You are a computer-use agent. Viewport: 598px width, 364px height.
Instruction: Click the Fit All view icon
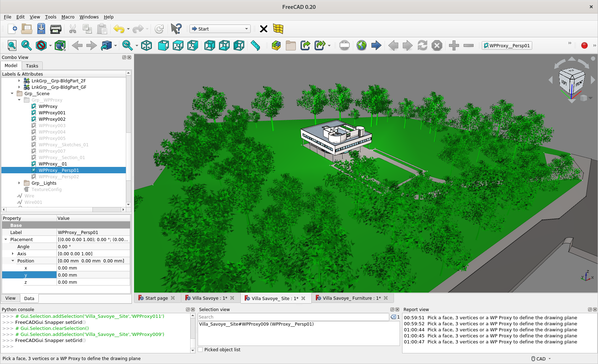12,45
